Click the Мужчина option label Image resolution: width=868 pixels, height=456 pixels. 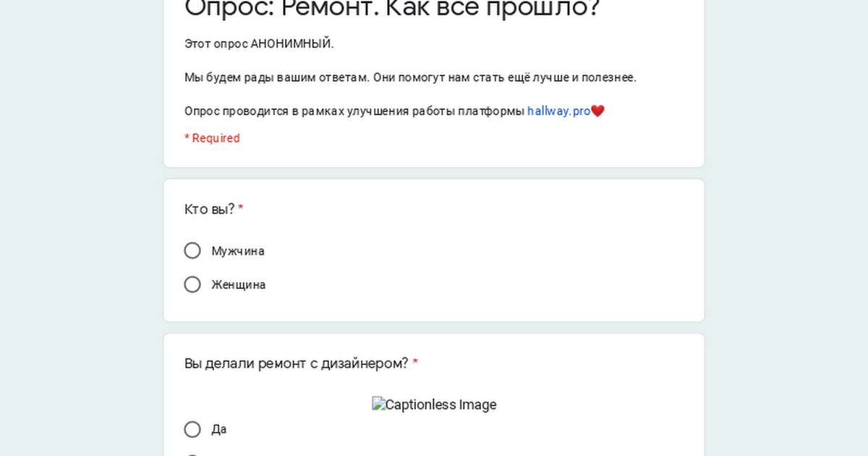click(237, 251)
